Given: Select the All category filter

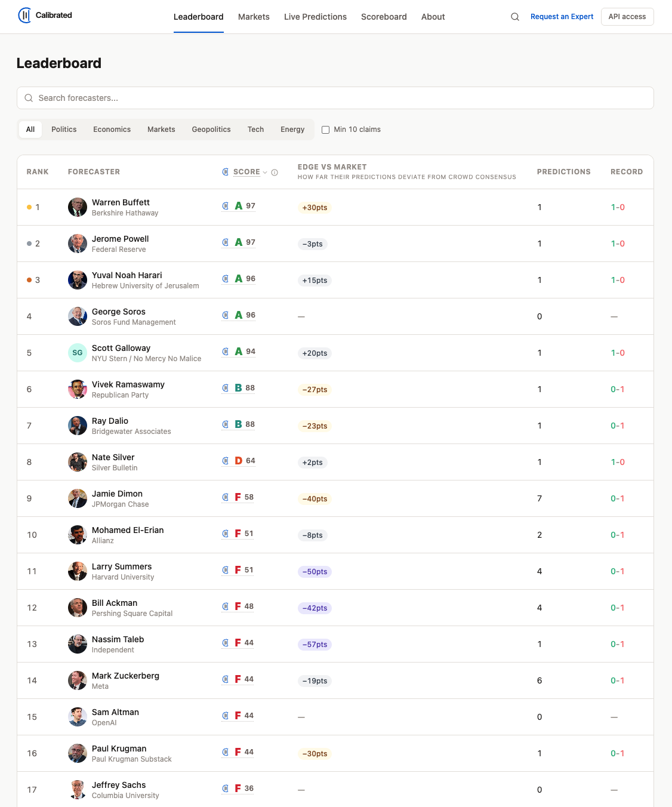Looking at the screenshot, I should pos(30,130).
